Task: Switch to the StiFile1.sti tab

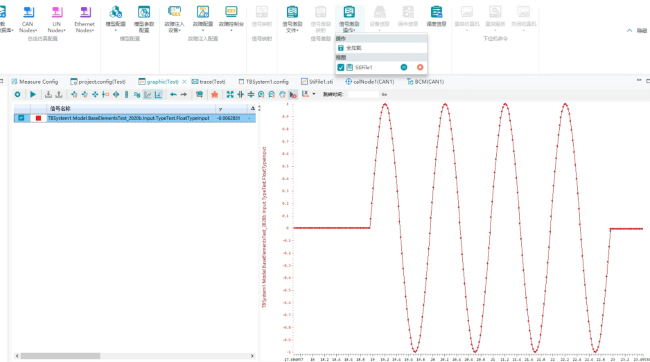Action: pos(317,82)
